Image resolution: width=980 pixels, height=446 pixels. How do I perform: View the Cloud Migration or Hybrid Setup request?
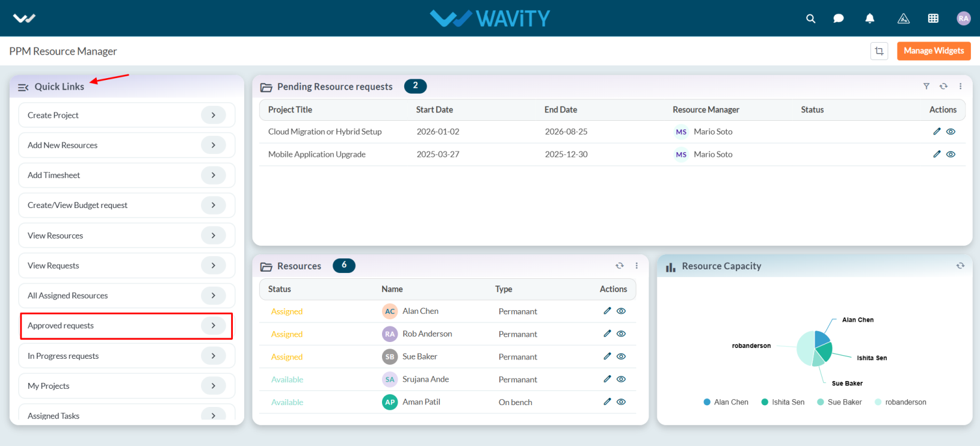[951, 131]
